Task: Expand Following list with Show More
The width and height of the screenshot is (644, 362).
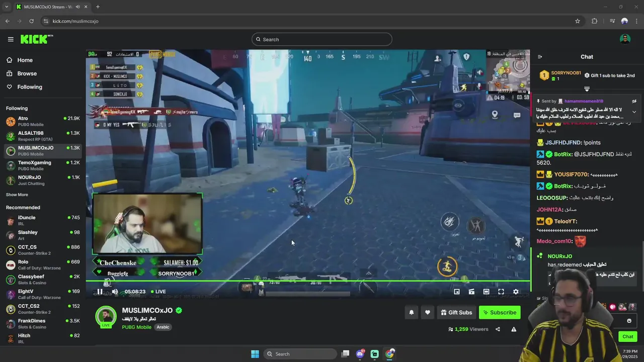Action: tap(17, 195)
